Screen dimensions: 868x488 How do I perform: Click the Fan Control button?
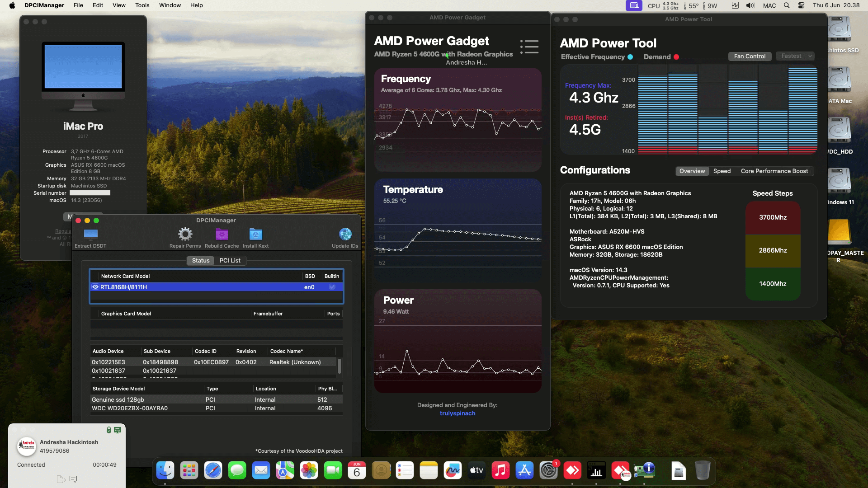[750, 56]
